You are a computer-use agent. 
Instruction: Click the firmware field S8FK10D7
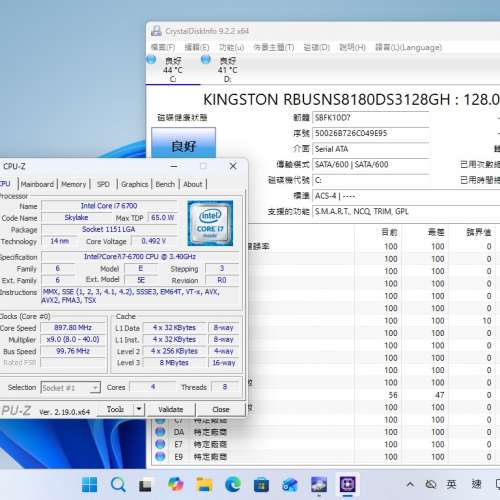click(371, 118)
